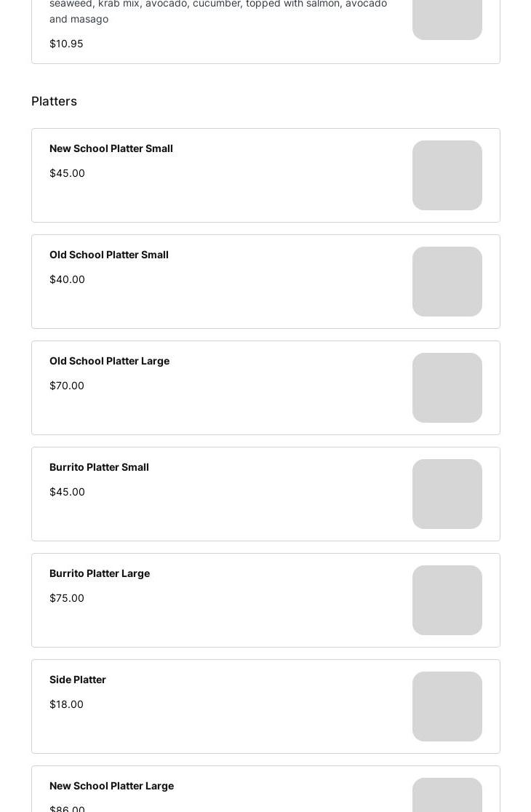Image resolution: width=531 pixels, height=812 pixels.
Task: Open Burrito Platter Small item
Action: click(x=99, y=467)
